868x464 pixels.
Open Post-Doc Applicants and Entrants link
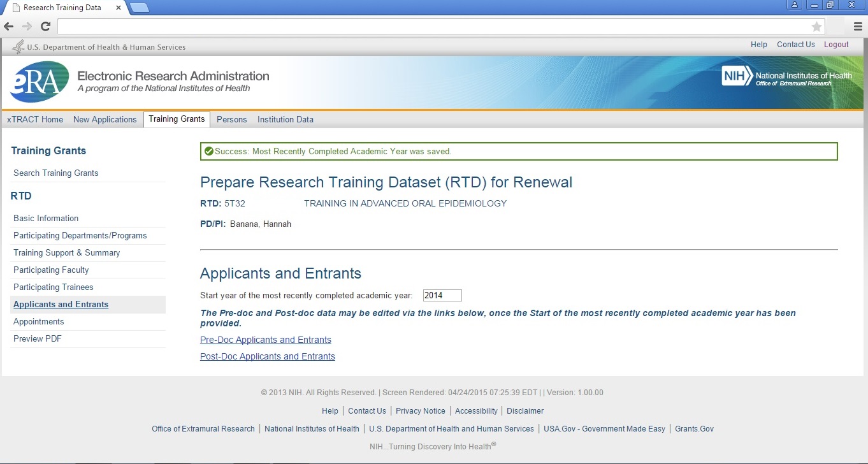(x=268, y=356)
